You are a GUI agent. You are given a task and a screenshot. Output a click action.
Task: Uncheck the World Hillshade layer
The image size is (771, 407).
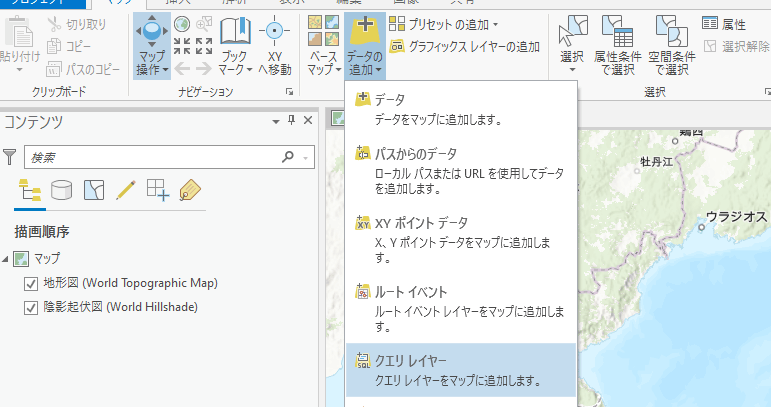point(31,308)
